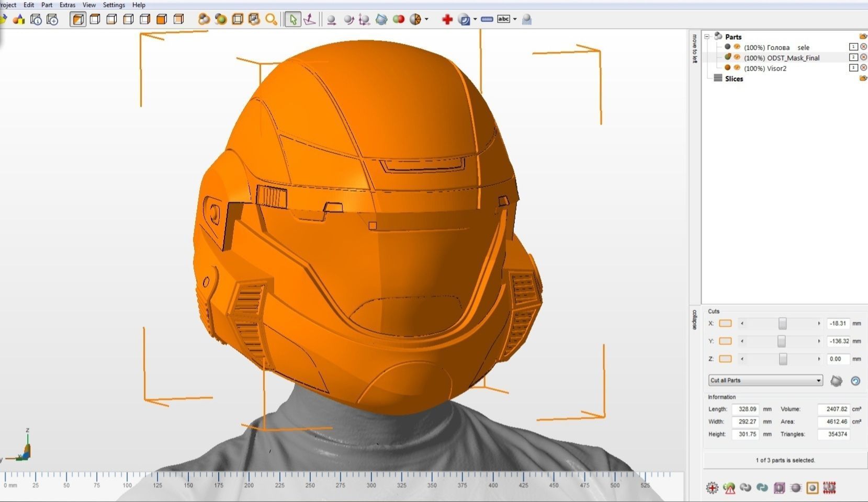Screen dimensions: 868x502
Task: Toggle visibility eye of ODST_Mask_Final part
Action: [737, 58]
